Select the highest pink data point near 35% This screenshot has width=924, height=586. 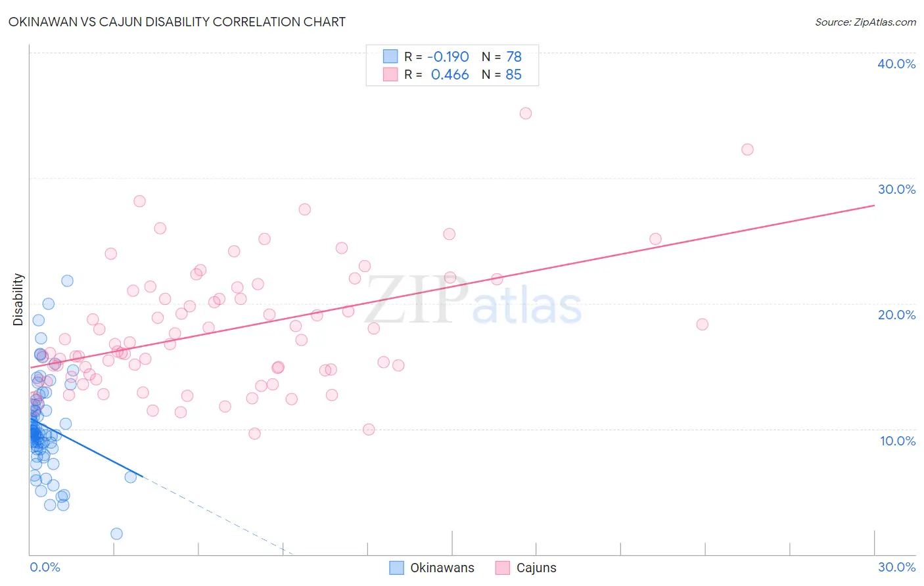pos(526,113)
